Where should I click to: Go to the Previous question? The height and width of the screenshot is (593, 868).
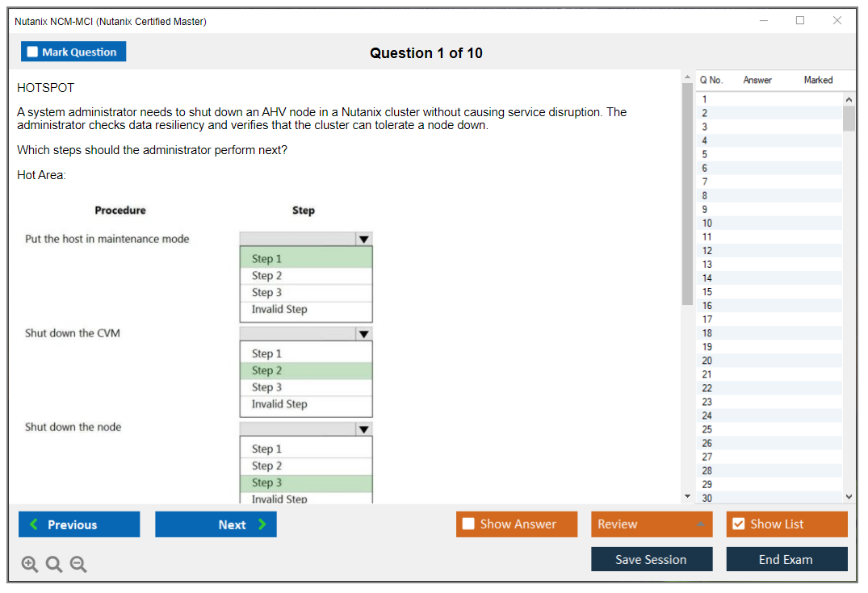(x=79, y=524)
